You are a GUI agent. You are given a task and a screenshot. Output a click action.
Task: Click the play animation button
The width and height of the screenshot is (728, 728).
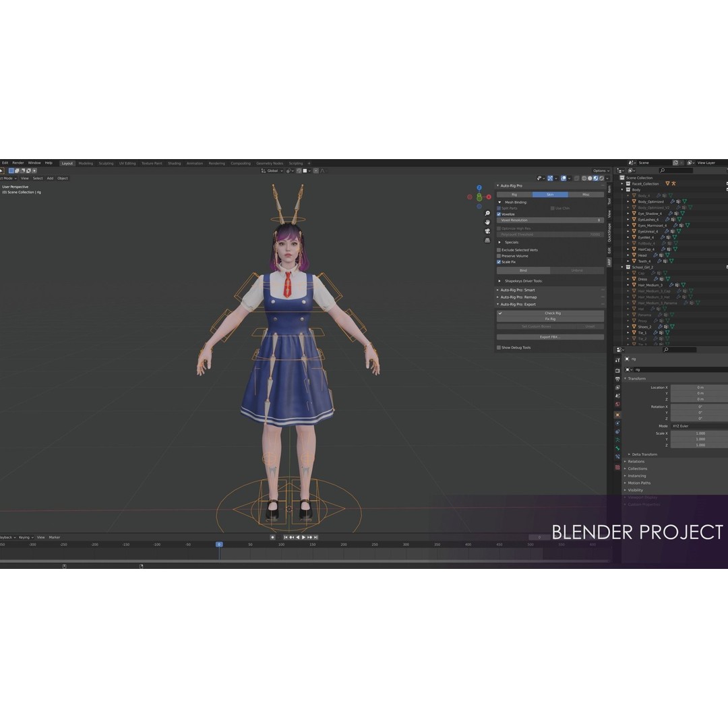[x=303, y=537]
